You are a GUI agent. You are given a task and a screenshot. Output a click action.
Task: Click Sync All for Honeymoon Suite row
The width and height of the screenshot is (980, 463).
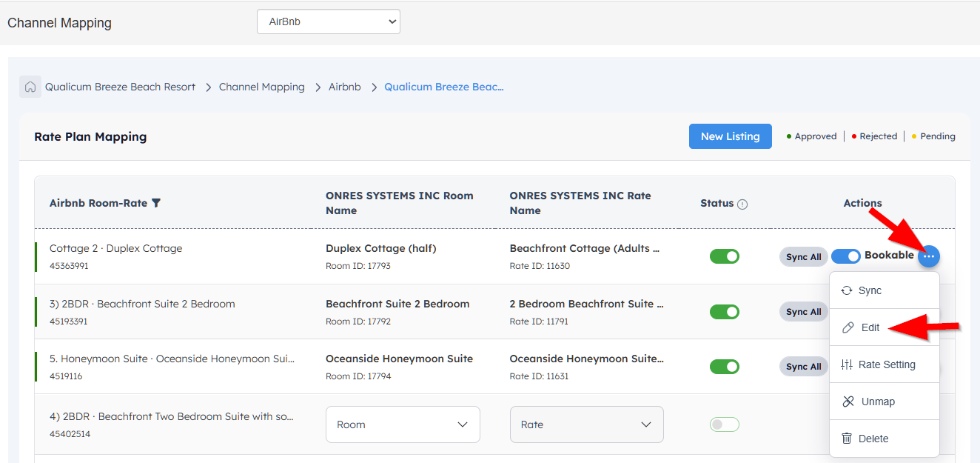[804, 367]
